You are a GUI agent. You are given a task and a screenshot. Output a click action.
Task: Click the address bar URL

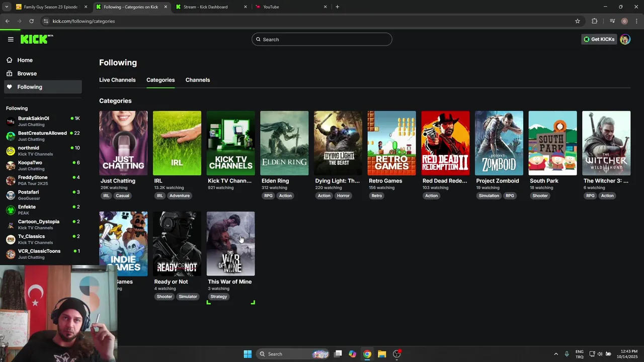click(84, 21)
